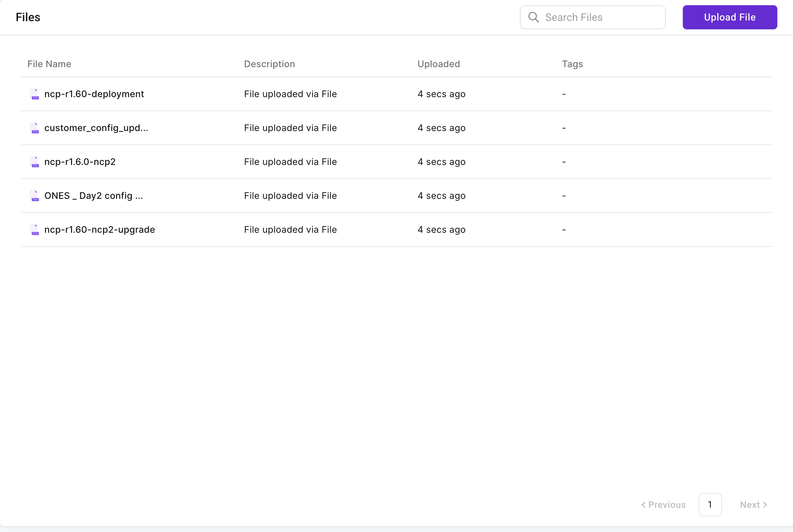Screen dimensions: 793x532
Task: Focus the Search Files input field
Action: coord(601,17)
